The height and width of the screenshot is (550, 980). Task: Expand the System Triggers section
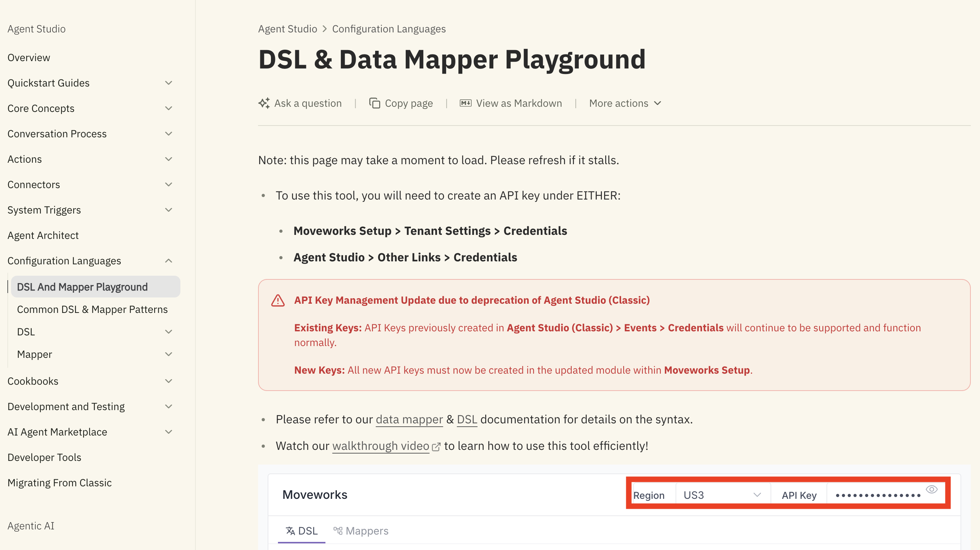click(x=169, y=210)
